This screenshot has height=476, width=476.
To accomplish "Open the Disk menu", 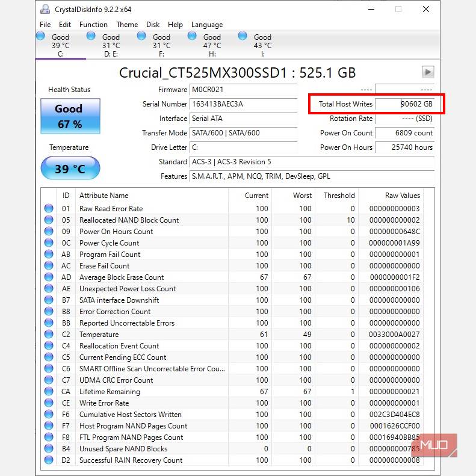I will click(x=152, y=25).
